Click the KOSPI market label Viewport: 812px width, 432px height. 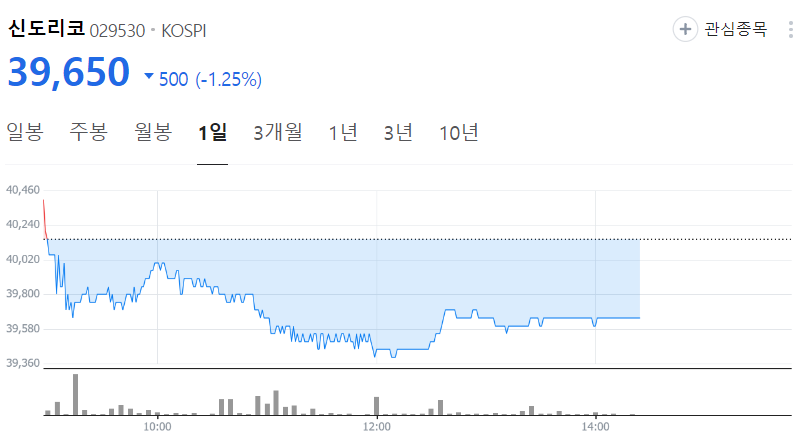pyautogui.click(x=184, y=31)
